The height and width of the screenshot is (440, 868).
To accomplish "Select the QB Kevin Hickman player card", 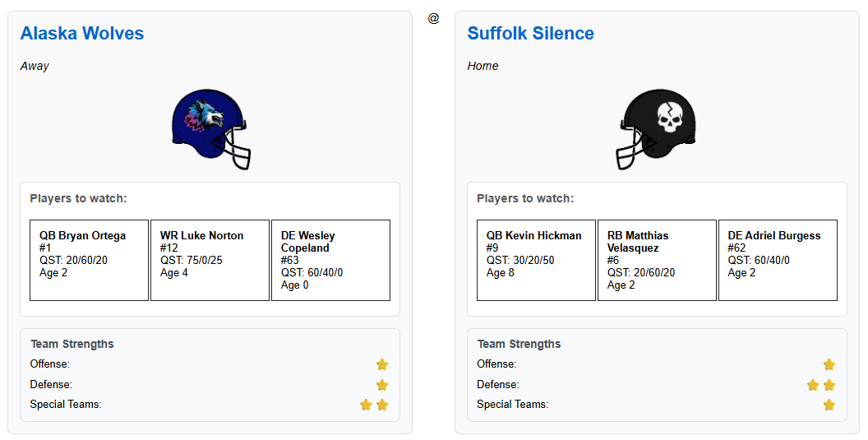I will pos(536,260).
